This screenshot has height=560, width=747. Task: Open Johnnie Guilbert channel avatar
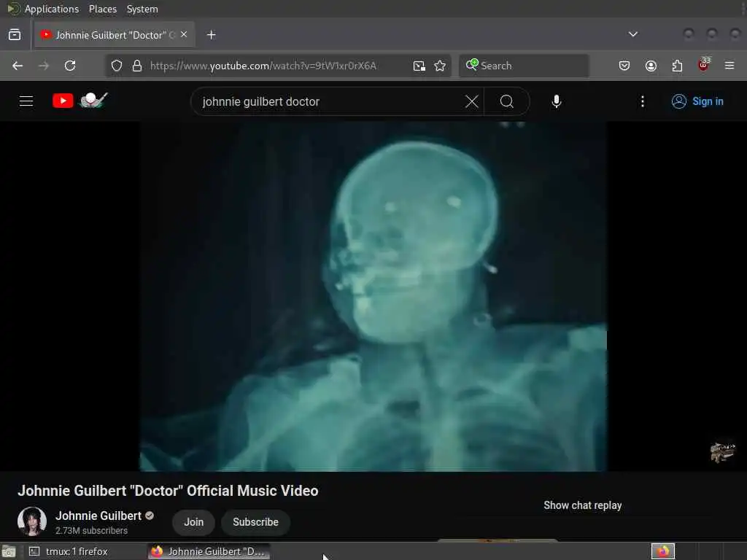32,521
